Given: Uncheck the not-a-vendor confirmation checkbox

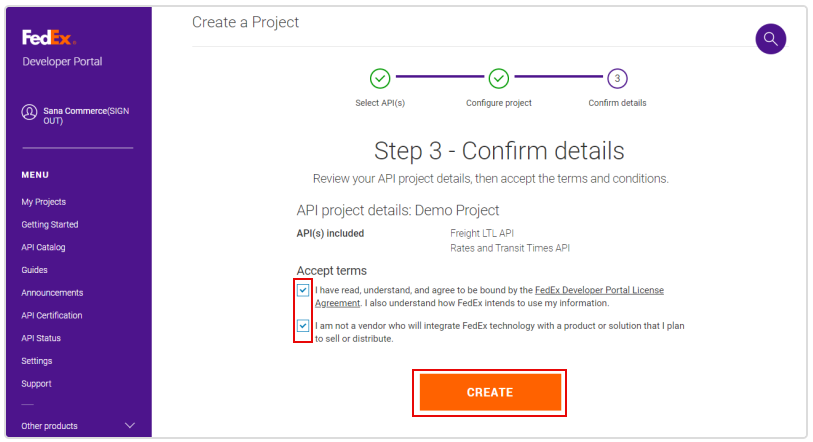Looking at the screenshot, I should 303,327.
